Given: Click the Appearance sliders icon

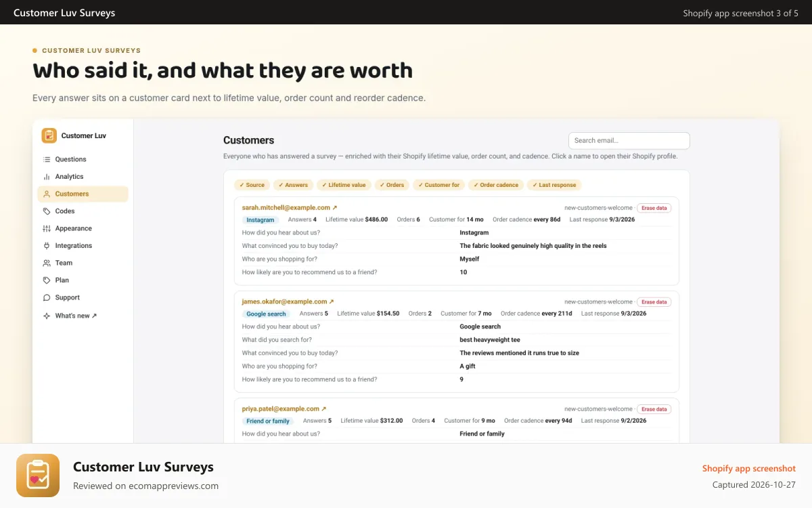Looking at the screenshot, I should pyautogui.click(x=47, y=228).
